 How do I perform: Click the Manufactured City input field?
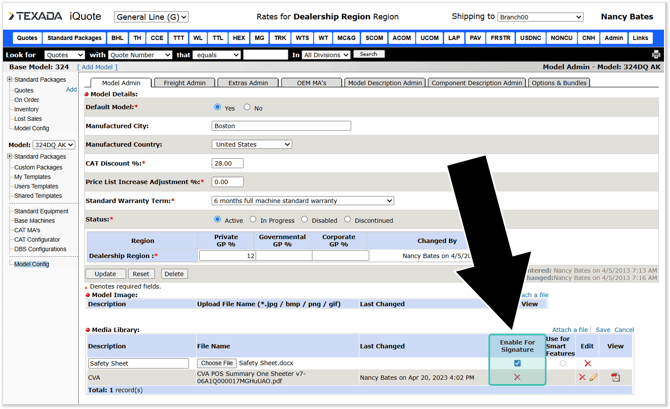click(x=281, y=126)
